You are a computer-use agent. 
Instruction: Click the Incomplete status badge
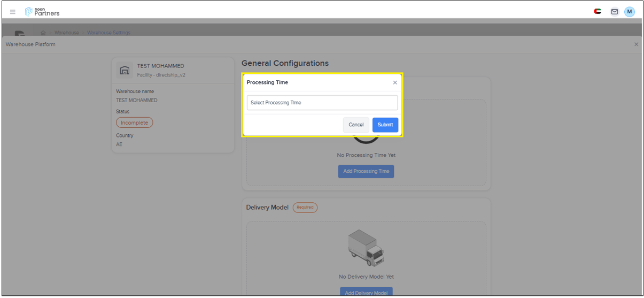pos(134,123)
